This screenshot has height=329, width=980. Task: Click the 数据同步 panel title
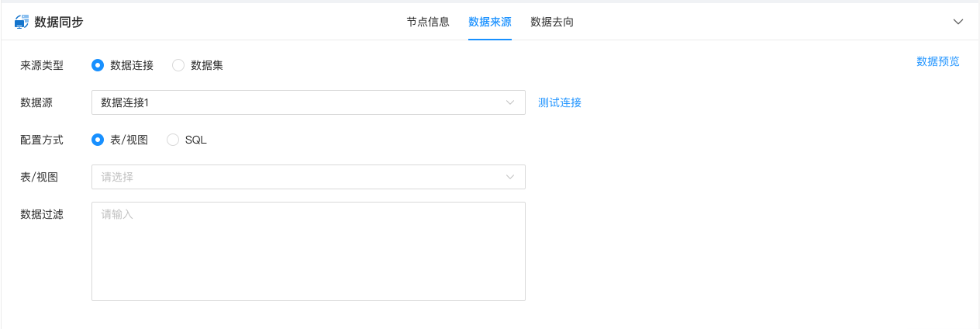59,22
